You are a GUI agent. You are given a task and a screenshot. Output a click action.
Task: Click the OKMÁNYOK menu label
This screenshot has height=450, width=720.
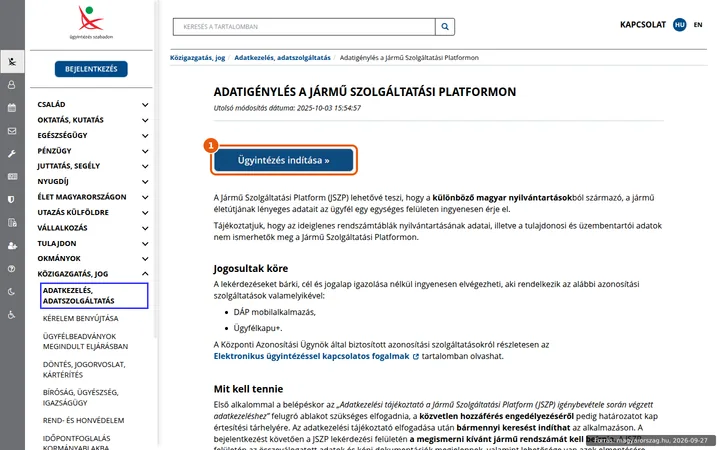click(x=59, y=259)
